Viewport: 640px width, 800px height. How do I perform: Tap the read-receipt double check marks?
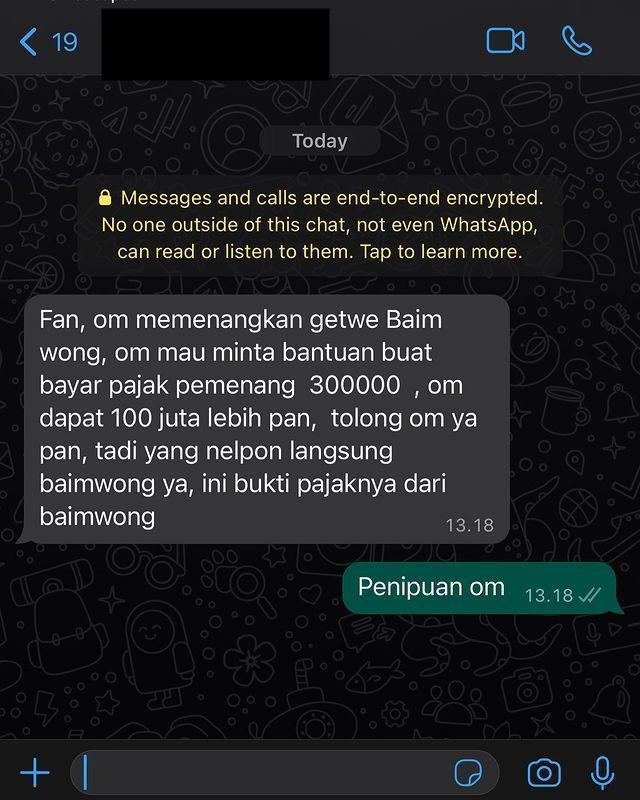pyautogui.click(x=589, y=595)
